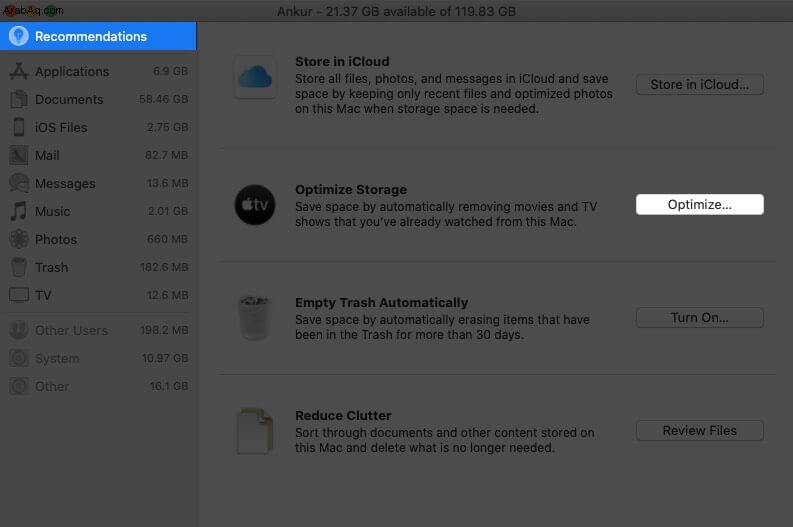
Task: Turn on Empty Trash Automatically
Action: (699, 318)
